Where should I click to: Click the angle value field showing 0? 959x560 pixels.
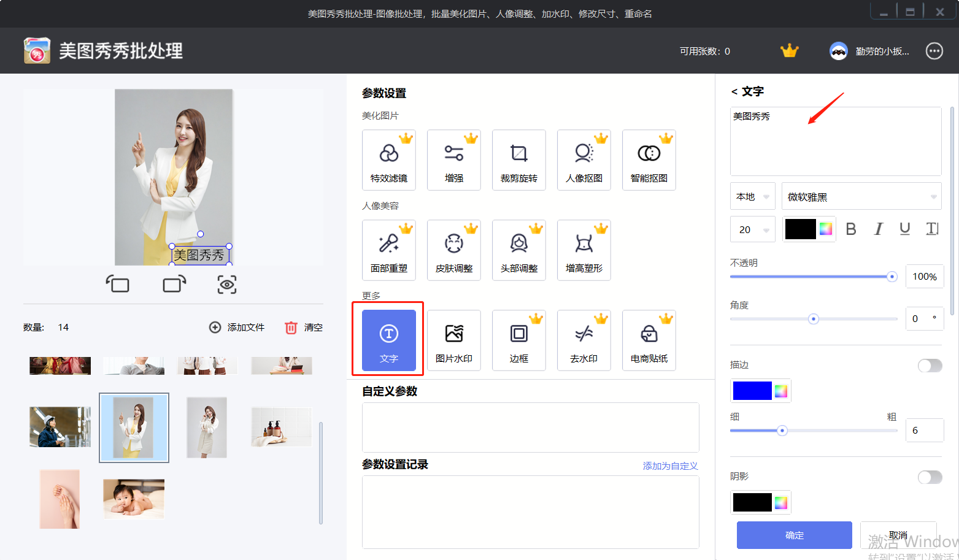(x=925, y=319)
